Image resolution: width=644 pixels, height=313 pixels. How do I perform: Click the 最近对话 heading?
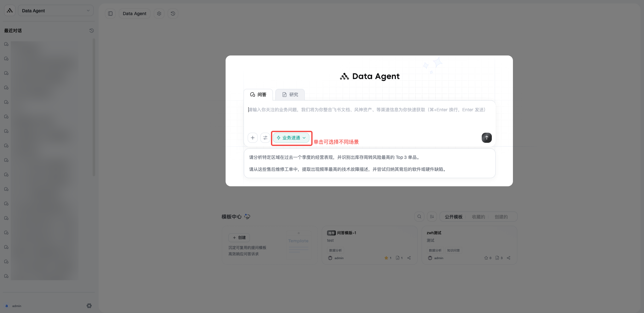click(13, 31)
